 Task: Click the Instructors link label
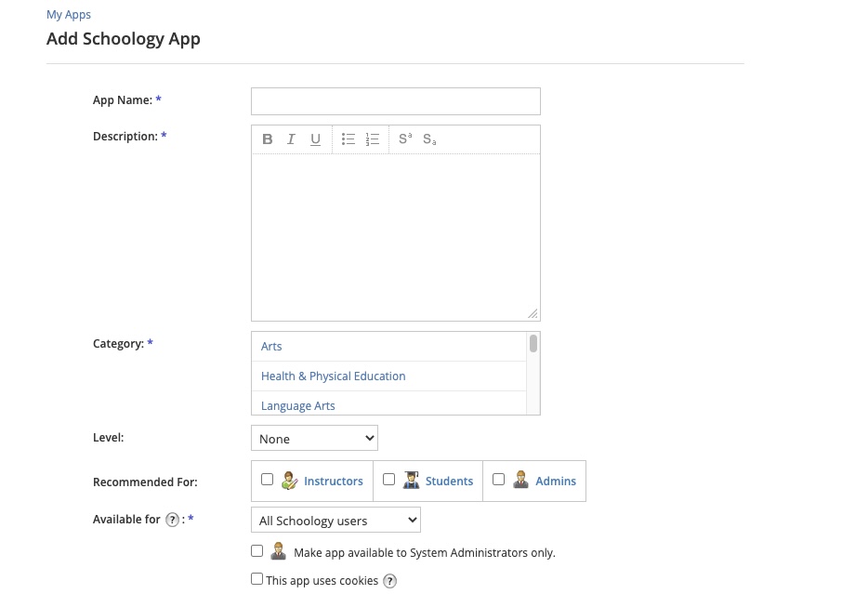click(x=334, y=482)
